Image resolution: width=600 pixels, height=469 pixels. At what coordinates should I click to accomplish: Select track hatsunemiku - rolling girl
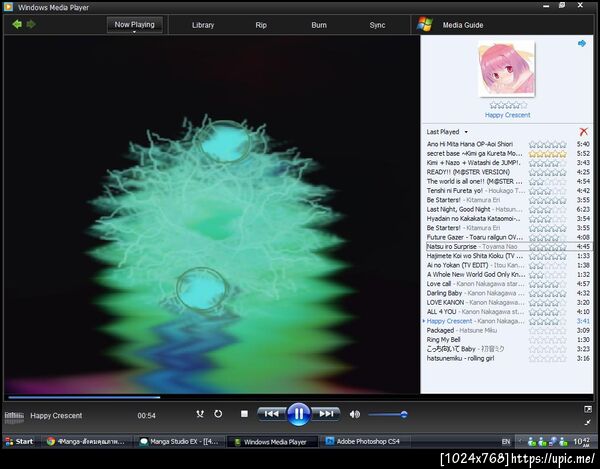pyautogui.click(x=509, y=358)
